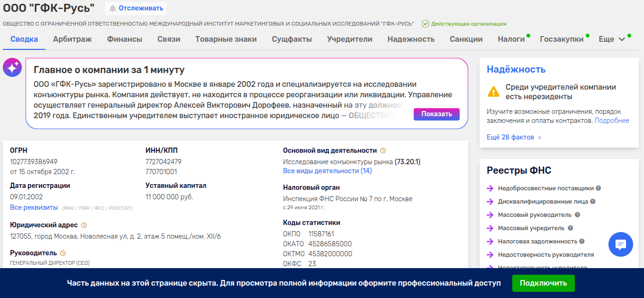Click clock icon next to Руководитель
Viewport: 644px width, 298px height.
[63, 253]
